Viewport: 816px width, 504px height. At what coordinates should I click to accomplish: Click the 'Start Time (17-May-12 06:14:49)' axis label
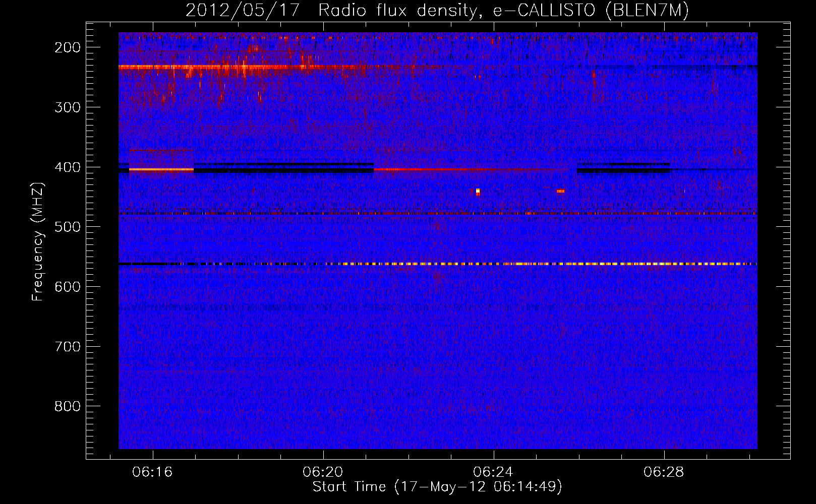tap(437, 487)
